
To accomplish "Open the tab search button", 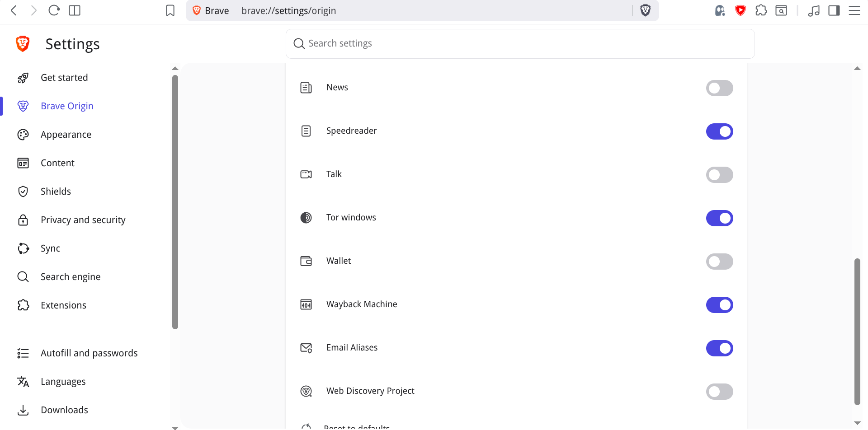I will pyautogui.click(x=781, y=10).
